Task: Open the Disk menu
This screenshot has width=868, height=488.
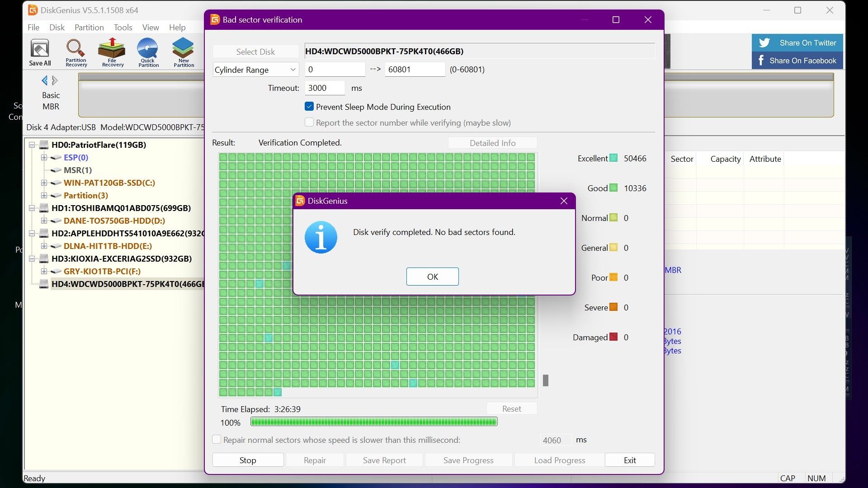Action: point(57,27)
